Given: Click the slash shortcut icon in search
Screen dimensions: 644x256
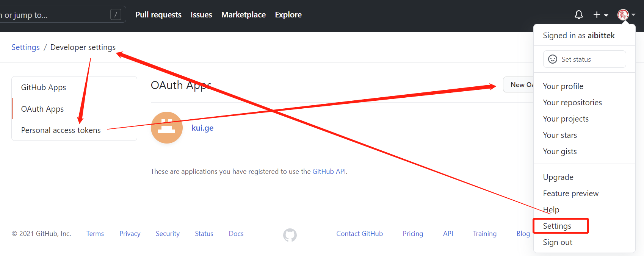Looking at the screenshot, I should [116, 15].
